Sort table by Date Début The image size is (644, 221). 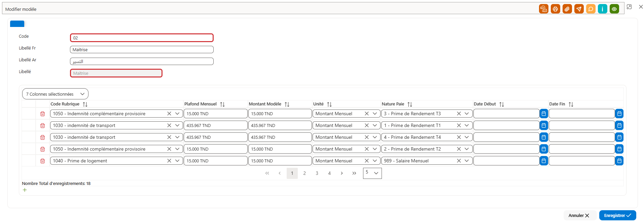click(502, 104)
